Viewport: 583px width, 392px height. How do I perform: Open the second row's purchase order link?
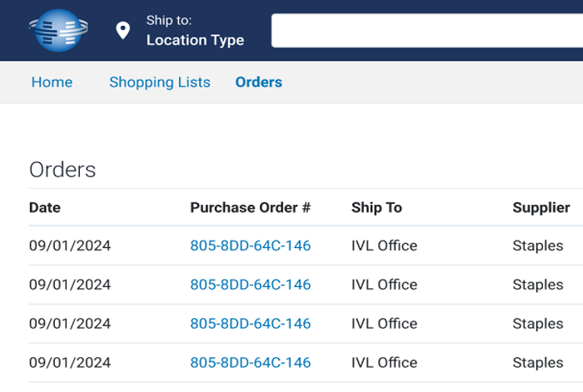click(x=250, y=285)
